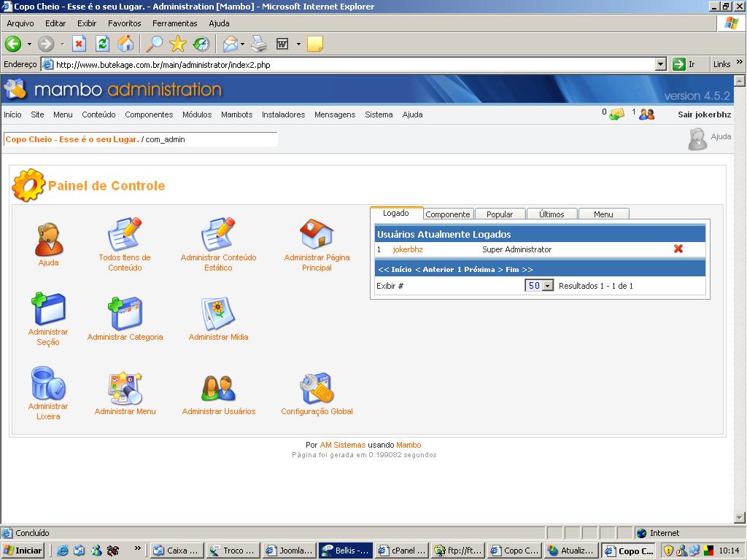Viewport: 747px width, 560px height.
Task: Click the Ir go button
Action: point(684,64)
